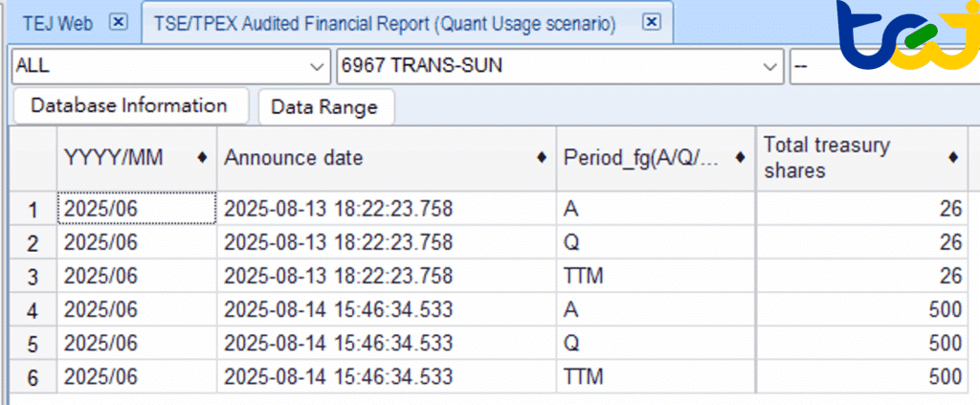Expand the ALL dropdown arrow
This screenshot has width=980, height=405.
coord(318,66)
